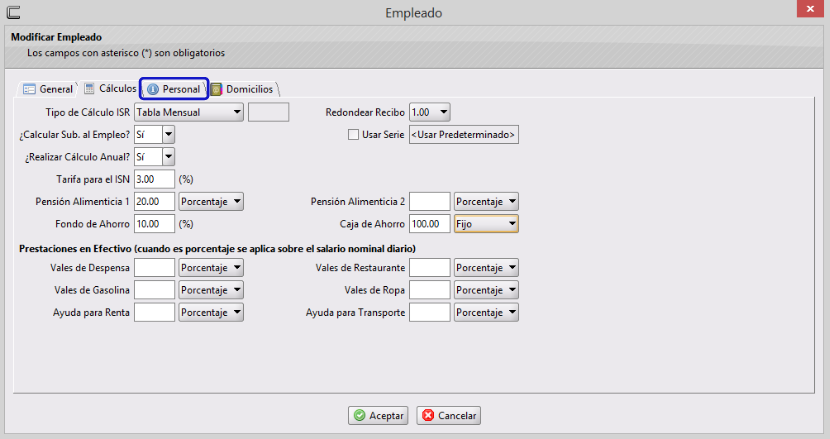Image resolution: width=830 pixels, height=439 pixels.
Task: Open the Tipo de Cálculo ISR dropdown
Action: coord(189,112)
